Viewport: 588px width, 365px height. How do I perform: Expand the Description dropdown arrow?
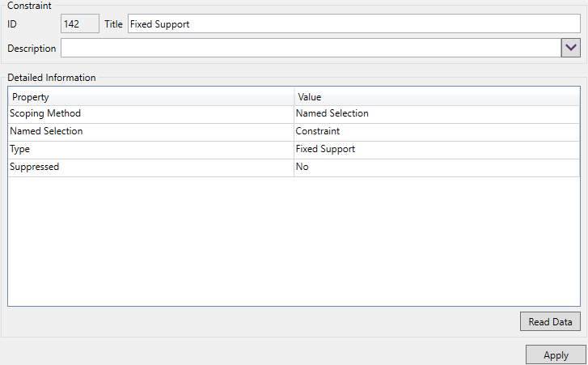[x=571, y=48]
